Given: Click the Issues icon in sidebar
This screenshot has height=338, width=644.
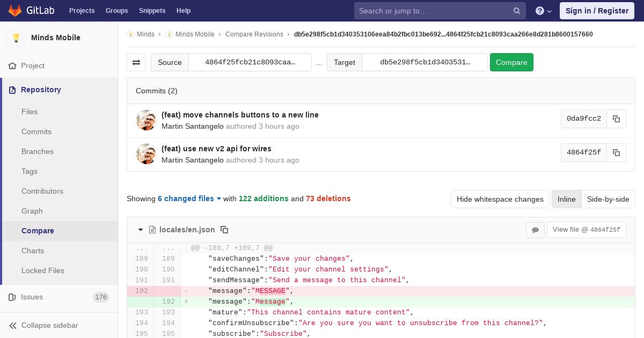Looking at the screenshot, I should pos(12,297).
